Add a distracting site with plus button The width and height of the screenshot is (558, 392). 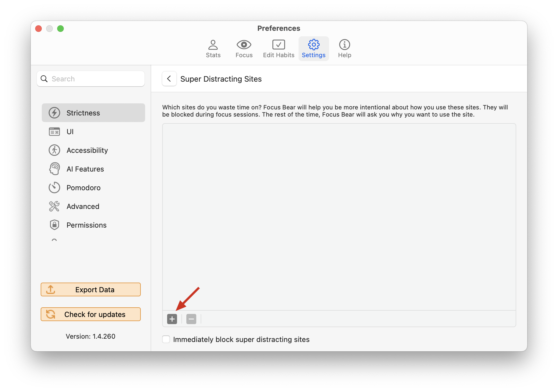(172, 319)
